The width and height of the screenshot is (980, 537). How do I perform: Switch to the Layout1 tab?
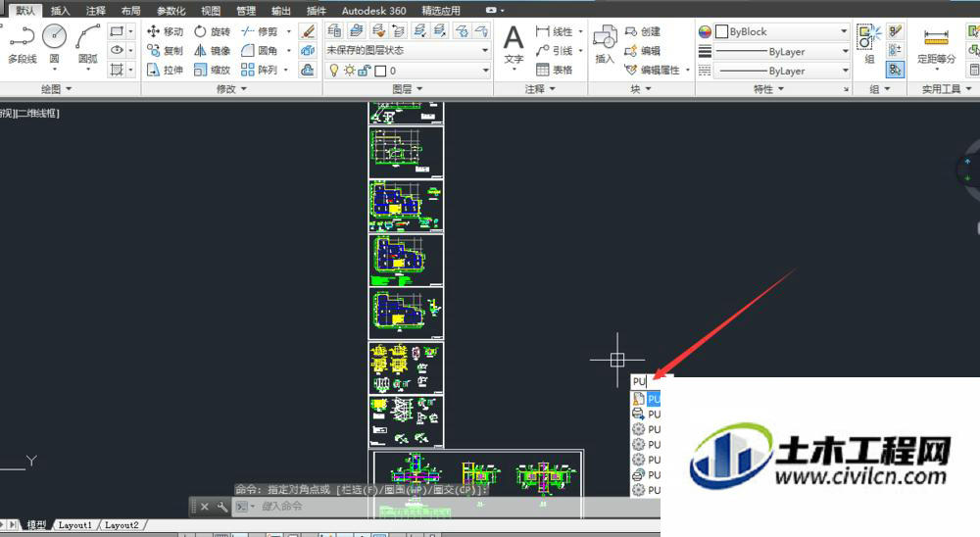(75, 525)
